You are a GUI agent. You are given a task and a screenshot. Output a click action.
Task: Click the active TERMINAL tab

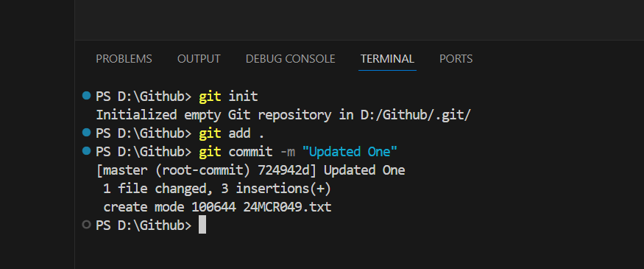click(387, 59)
